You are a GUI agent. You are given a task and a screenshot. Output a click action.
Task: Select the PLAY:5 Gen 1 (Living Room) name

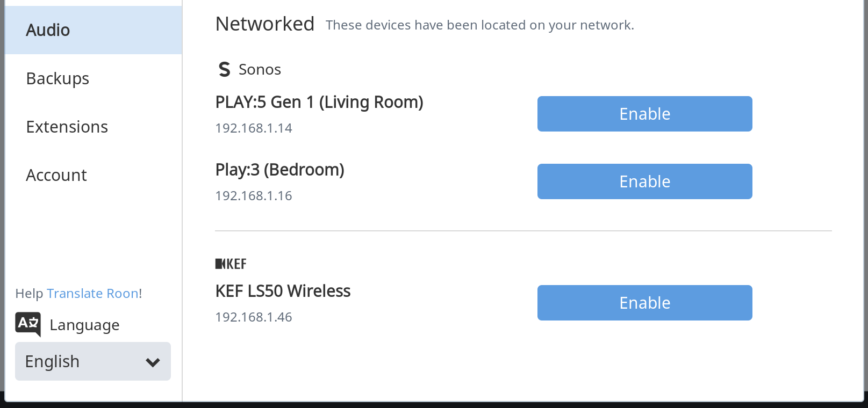pyautogui.click(x=319, y=102)
